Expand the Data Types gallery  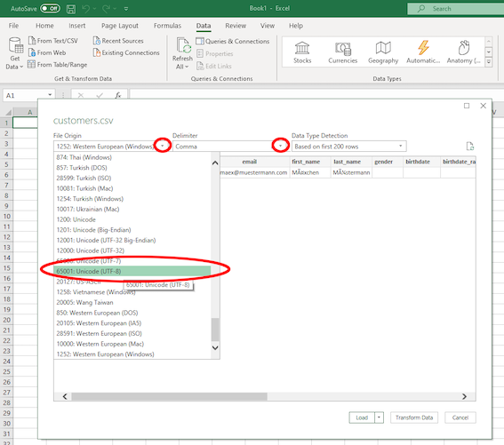[489, 61]
